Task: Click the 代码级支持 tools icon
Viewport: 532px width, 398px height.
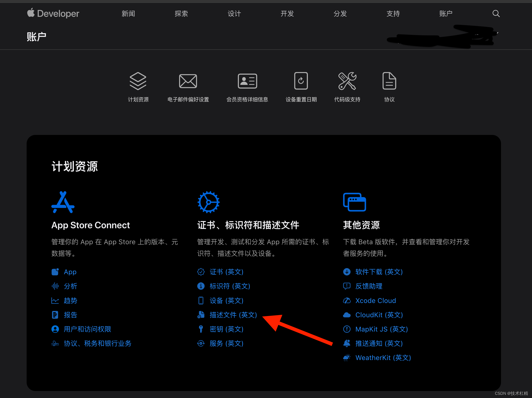Action: point(347,81)
